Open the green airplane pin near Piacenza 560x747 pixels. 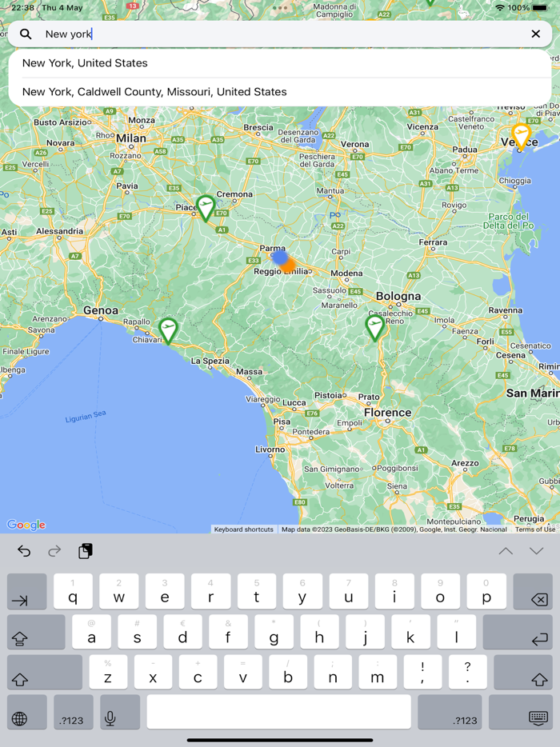[x=206, y=208]
